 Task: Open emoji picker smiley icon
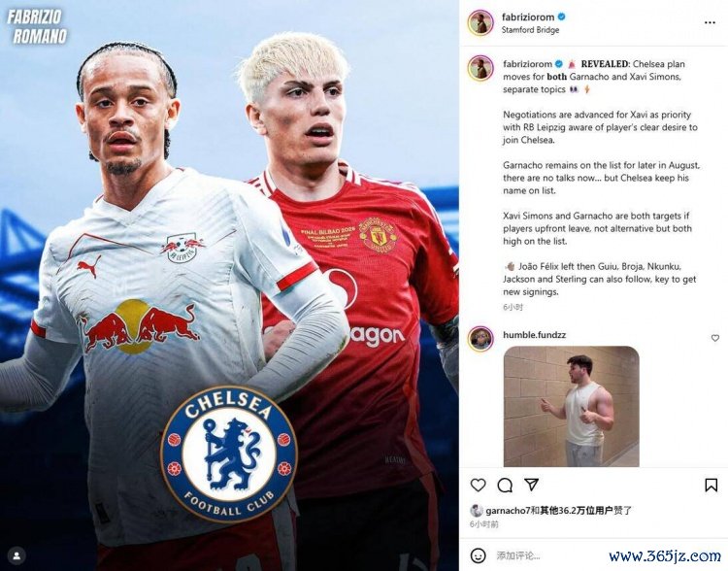pos(478,555)
